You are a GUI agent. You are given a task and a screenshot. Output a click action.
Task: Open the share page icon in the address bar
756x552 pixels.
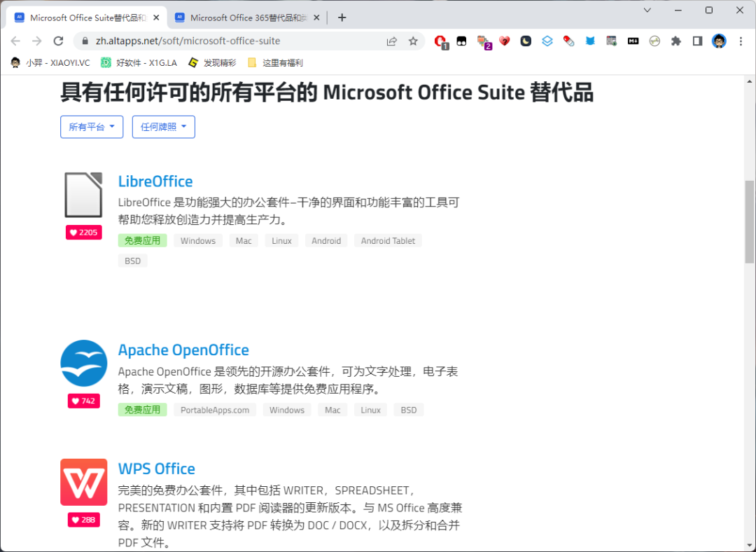click(391, 41)
